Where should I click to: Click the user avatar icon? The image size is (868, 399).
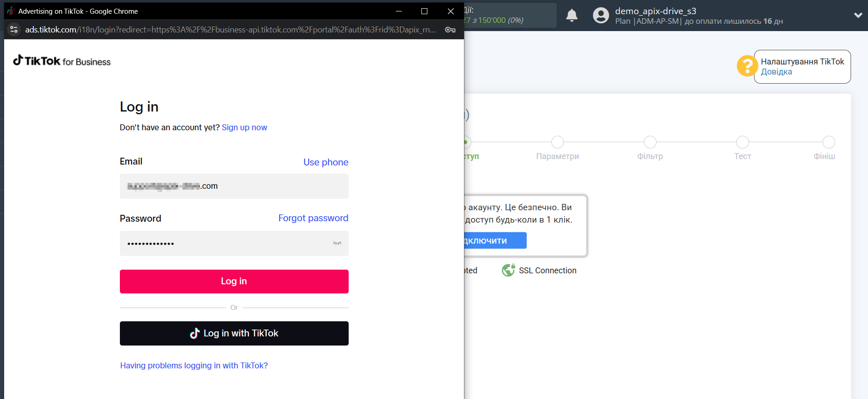[601, 16]
